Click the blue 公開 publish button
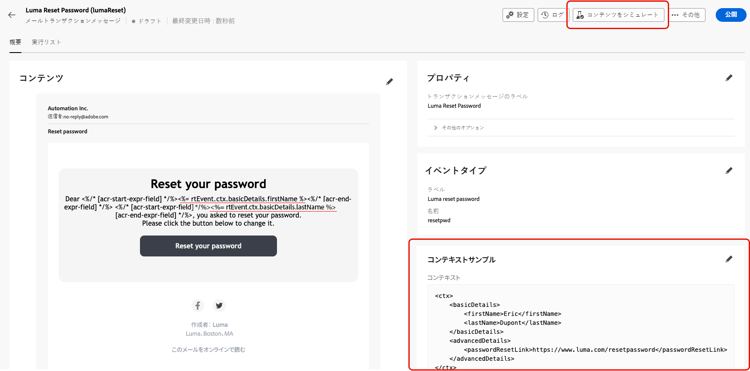This screenshot has height=371, width=750. (730, 15)
